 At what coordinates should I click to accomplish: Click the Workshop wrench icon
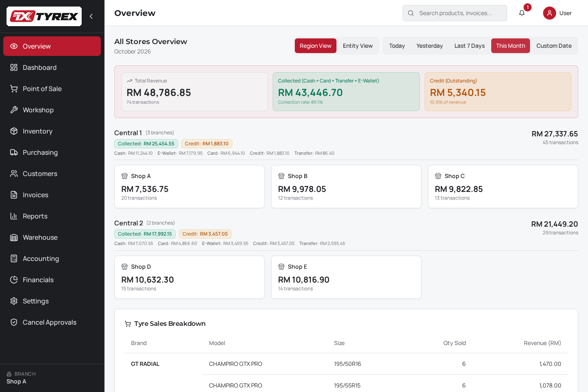pos(14,110)
